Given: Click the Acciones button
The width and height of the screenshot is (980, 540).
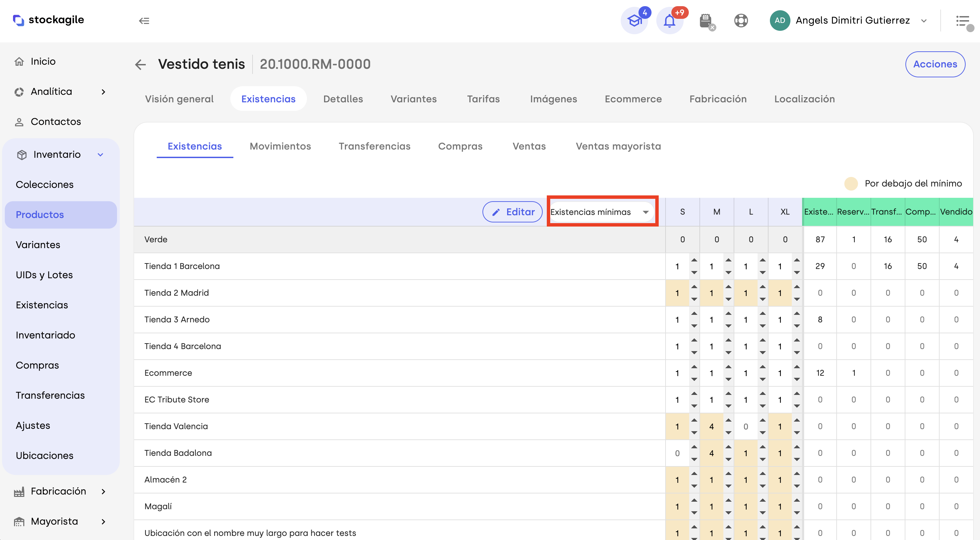Looking at the screenshot, I should point(935,64).
